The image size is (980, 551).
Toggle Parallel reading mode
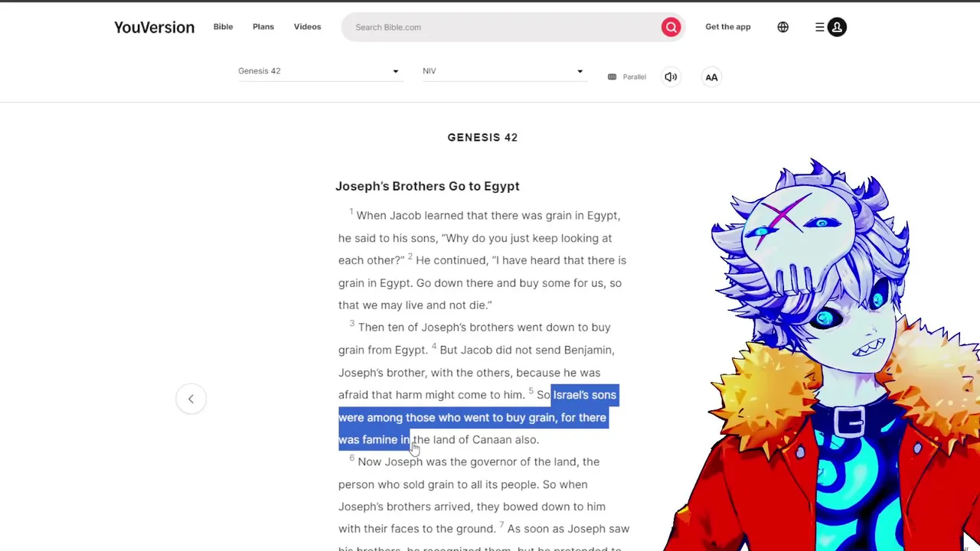(627, 77)
